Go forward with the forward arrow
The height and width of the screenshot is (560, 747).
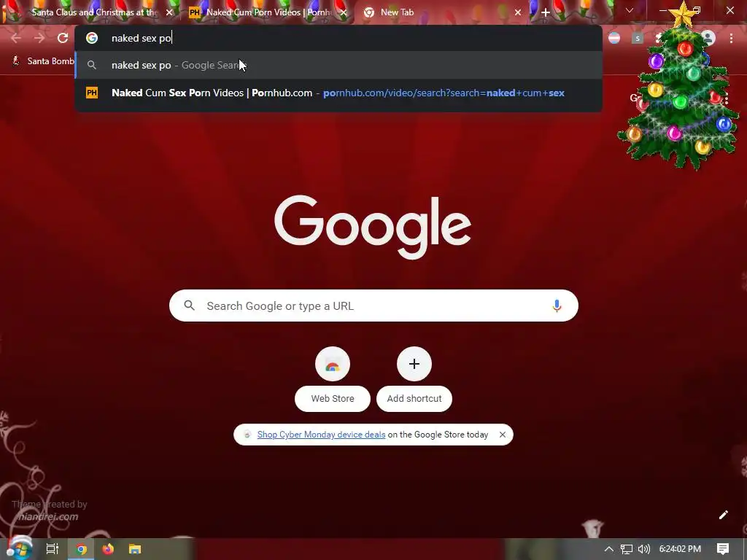39,38
